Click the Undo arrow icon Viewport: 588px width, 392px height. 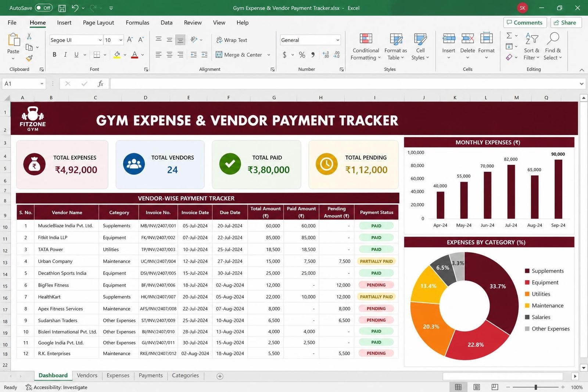tap(75, 8)
